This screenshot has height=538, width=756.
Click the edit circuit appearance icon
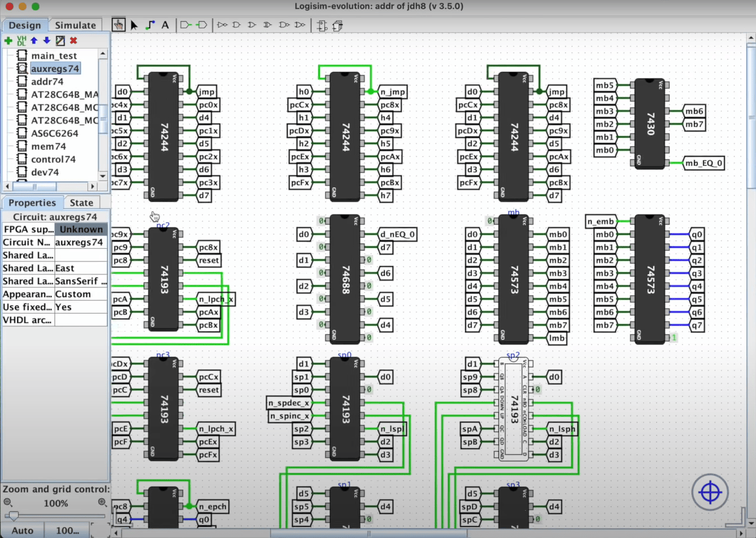point(60,40)
